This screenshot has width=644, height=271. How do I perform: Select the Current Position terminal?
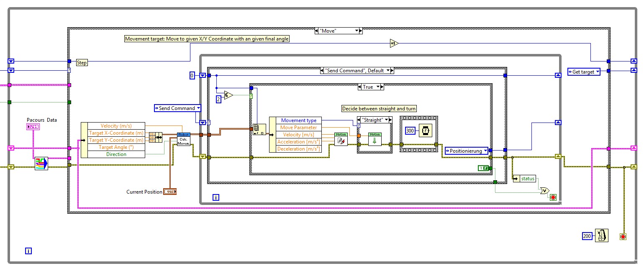pyautogui.click(x=170, y=192)
